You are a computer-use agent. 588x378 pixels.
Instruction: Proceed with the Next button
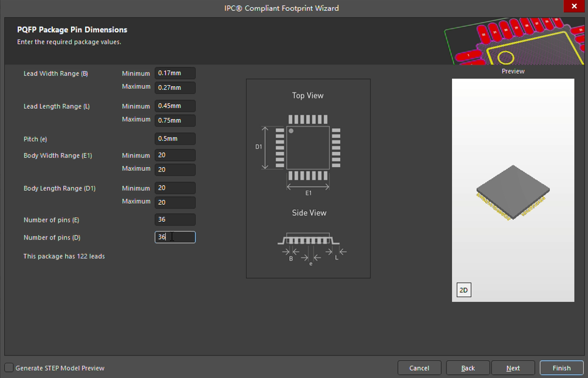[513, 368]
